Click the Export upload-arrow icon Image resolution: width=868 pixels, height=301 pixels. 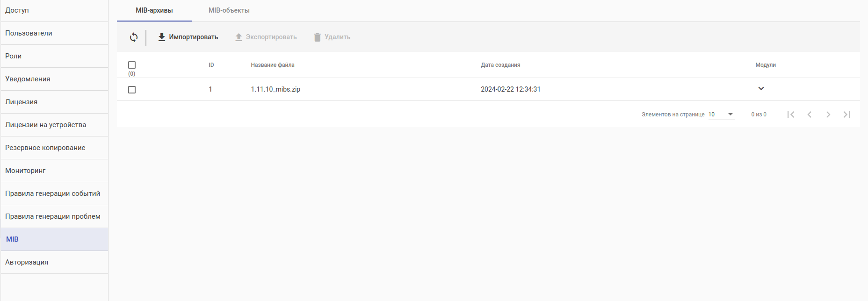(239, 37)
